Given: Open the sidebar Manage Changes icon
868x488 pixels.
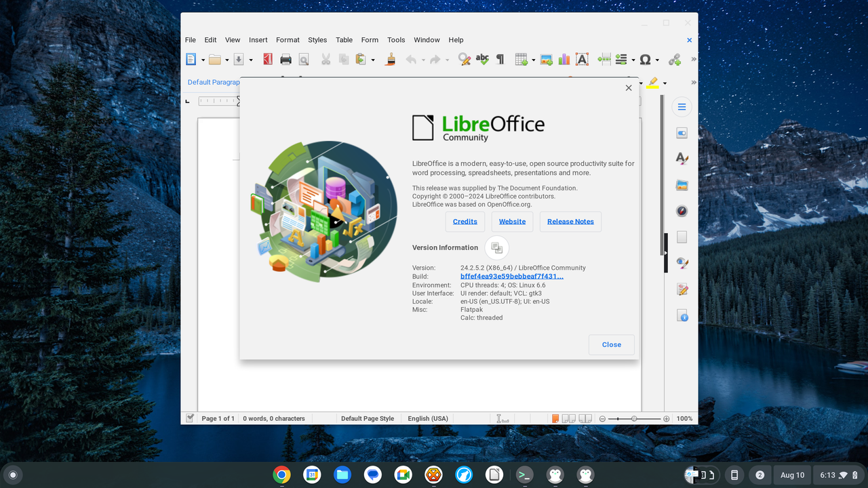Looking at the screenshot, I should click(x=682, y=289).
